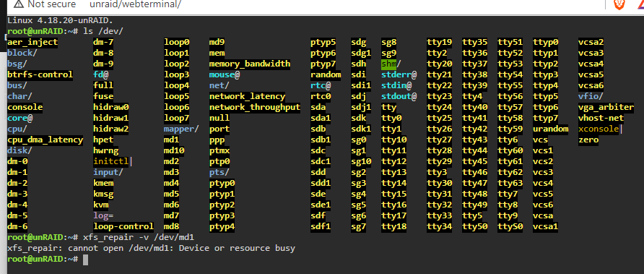Click the 'stdin@' symlink entry

coord(396,85)
